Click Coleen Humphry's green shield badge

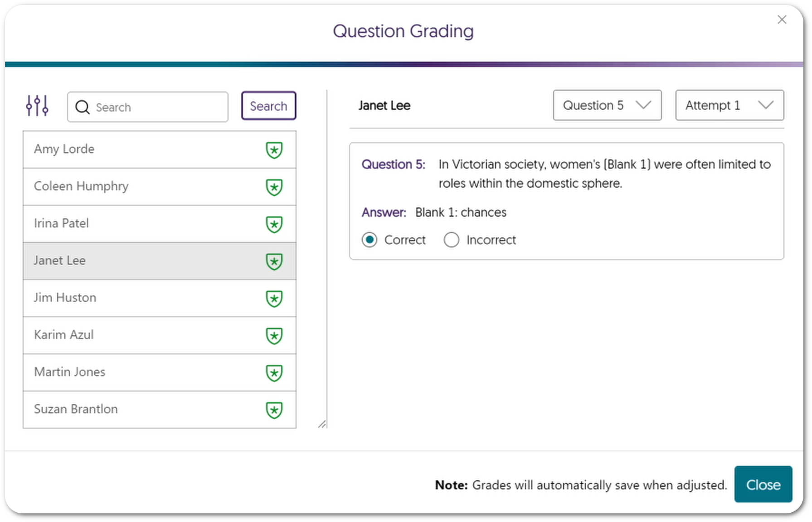(x=274, y=187)
